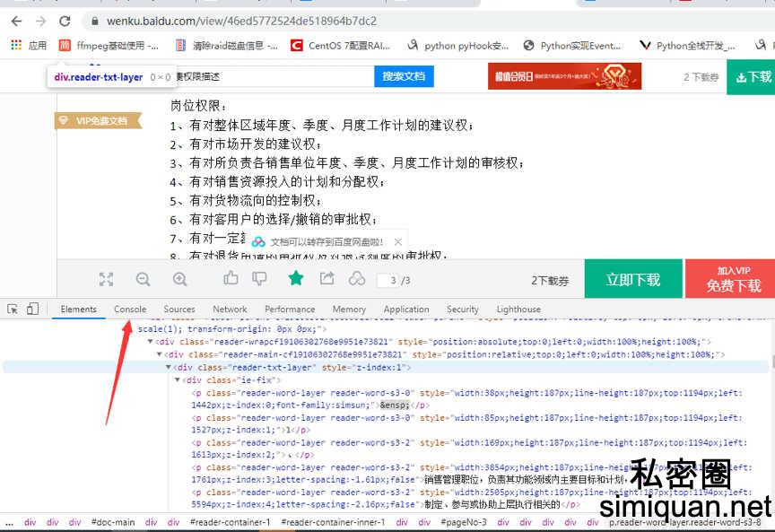The image size is (775, 532).
Task: Collapse the reader-main div node
Action: [x=159, y=354]
